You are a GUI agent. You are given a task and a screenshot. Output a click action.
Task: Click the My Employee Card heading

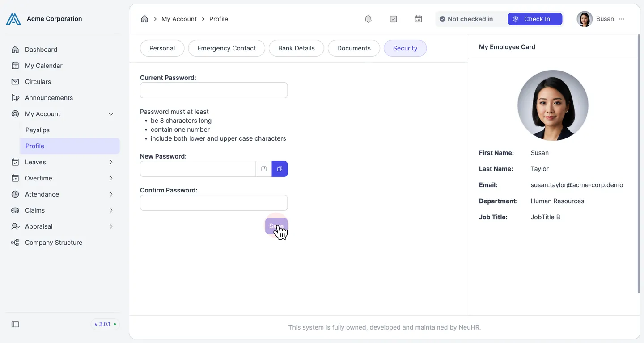pos(507,47)
